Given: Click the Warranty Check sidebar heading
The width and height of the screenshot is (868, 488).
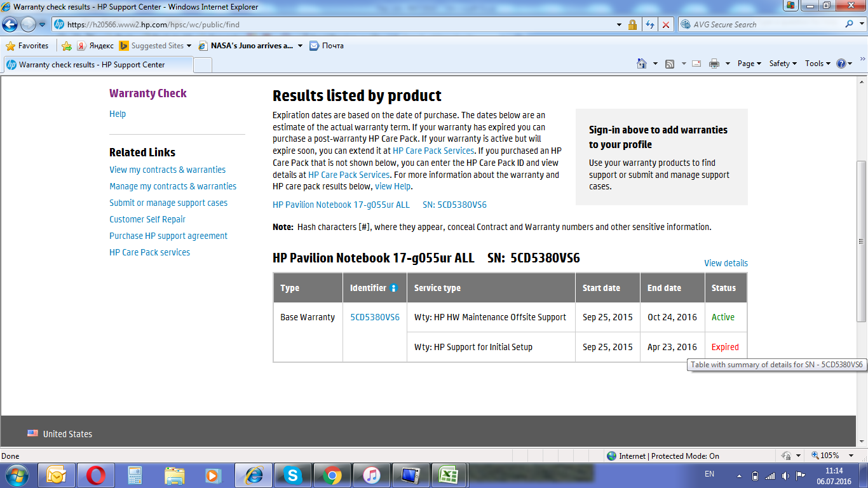Looking at the screenshot, I should pos(148,93).
